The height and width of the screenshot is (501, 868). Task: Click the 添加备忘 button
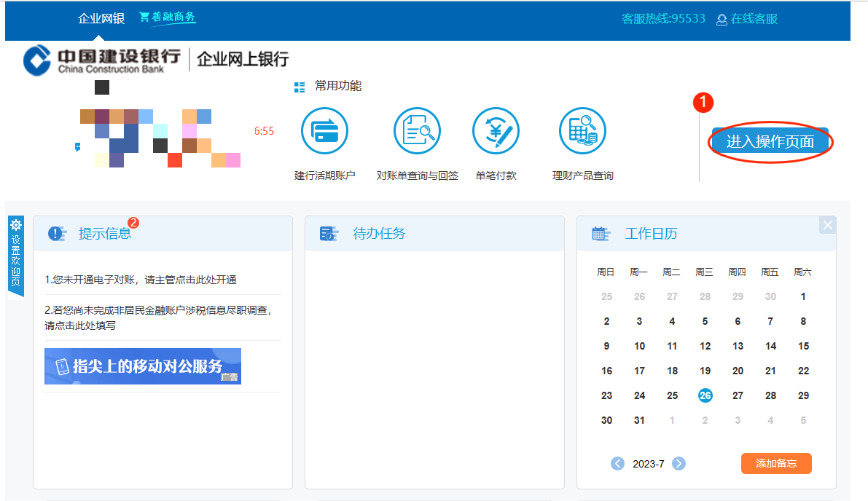coord(776,463)
